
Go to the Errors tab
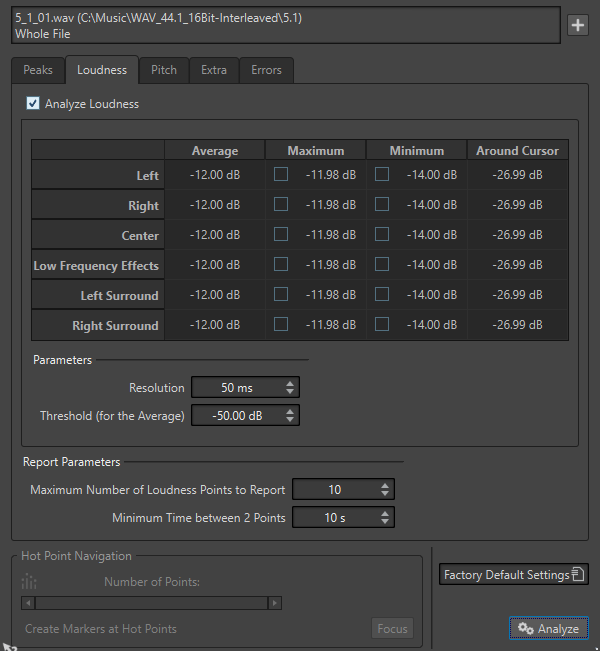click(x=266, y=70)
